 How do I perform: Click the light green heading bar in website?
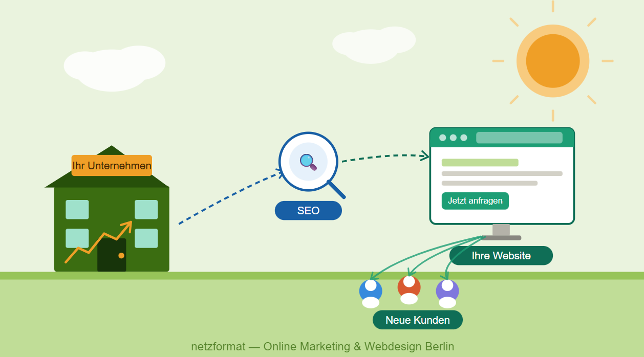[x=480, y=163]
